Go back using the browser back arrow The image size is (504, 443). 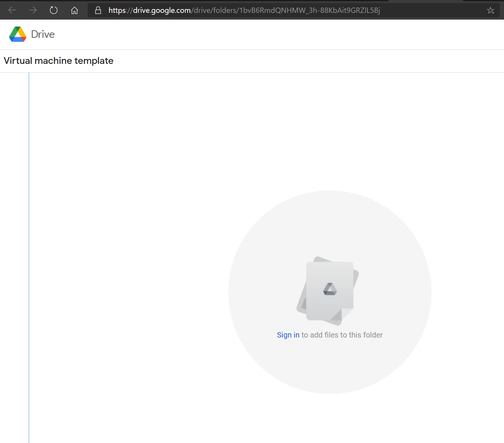[12, 10]
